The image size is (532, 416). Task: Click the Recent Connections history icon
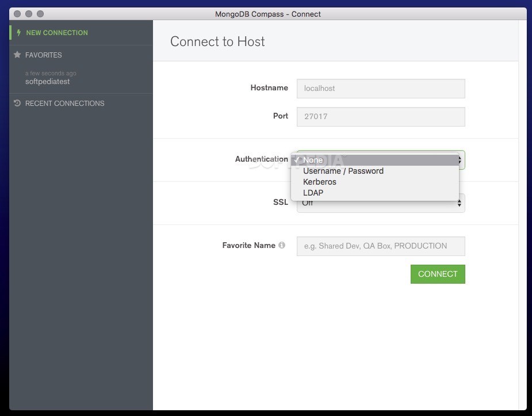[17, 103]
